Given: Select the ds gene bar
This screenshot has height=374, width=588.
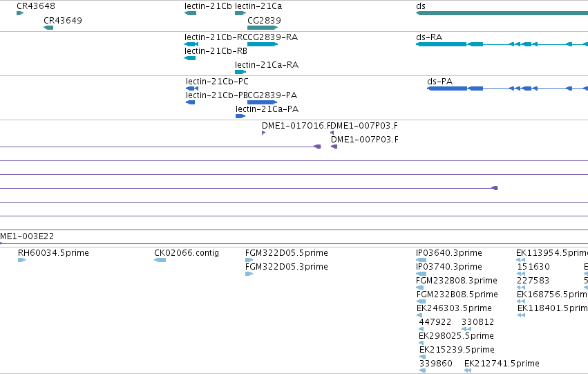Looking at the screenshot, I should [502, 13].
